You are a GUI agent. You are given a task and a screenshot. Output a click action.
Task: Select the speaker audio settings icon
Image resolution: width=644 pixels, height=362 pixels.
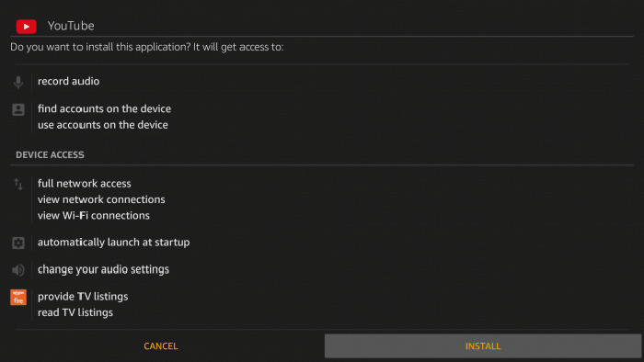click(18, 270)
